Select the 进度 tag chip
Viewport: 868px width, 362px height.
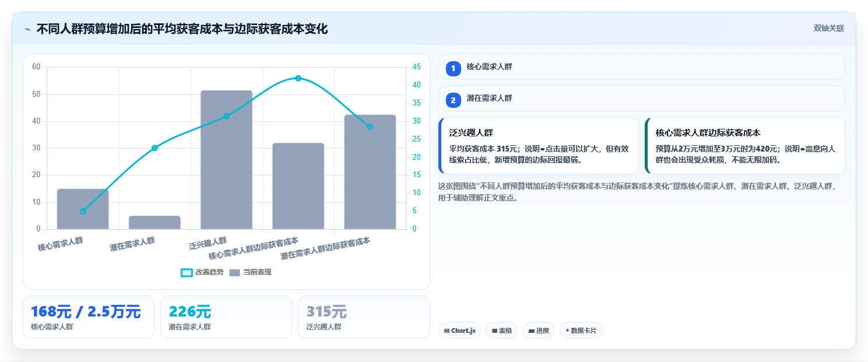click(539, 331)
